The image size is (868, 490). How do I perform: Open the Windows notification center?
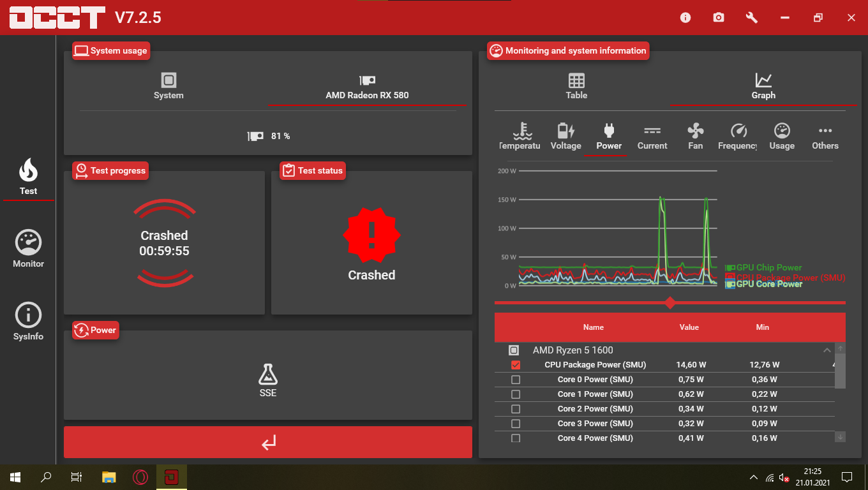[847, 477]
